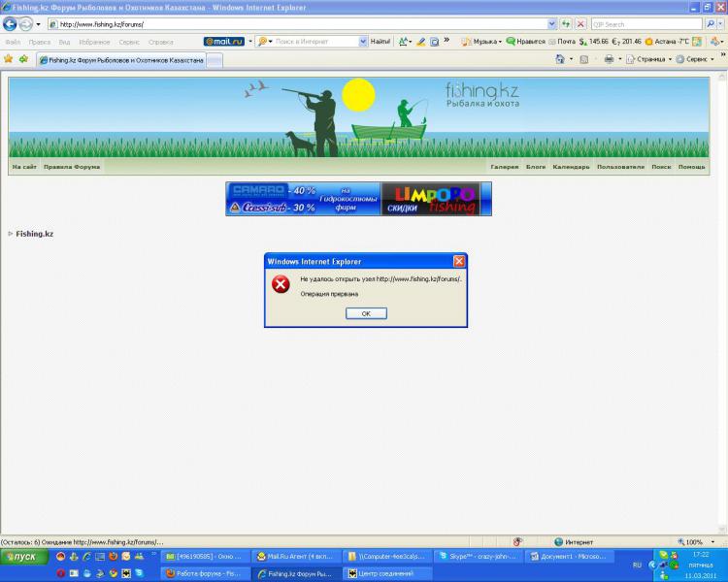
Task: Click the fishing.kz header logo
Action: [x=482, y=95]
